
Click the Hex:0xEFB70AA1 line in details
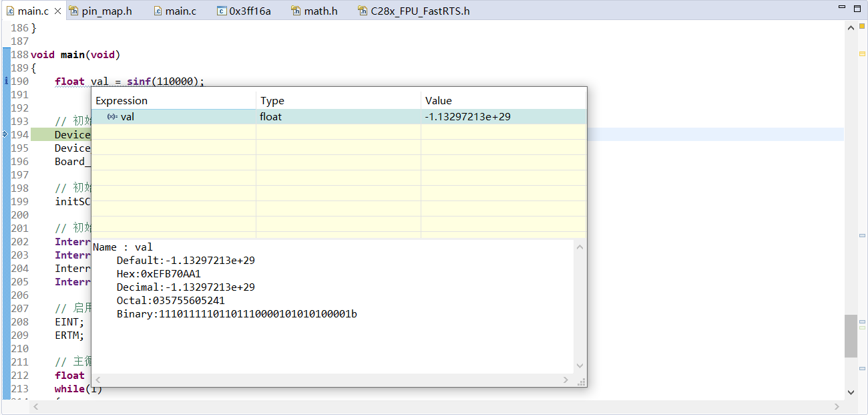[x=158, y=274]
